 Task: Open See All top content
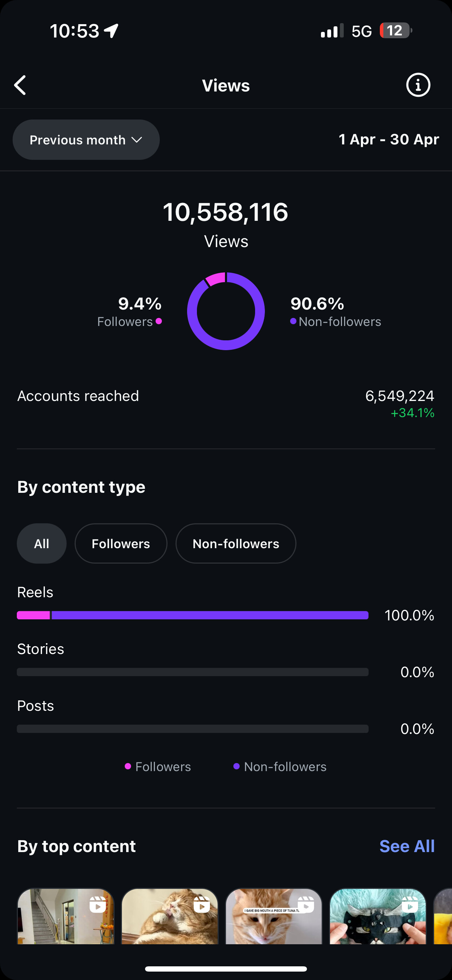(x=407, y=846)
